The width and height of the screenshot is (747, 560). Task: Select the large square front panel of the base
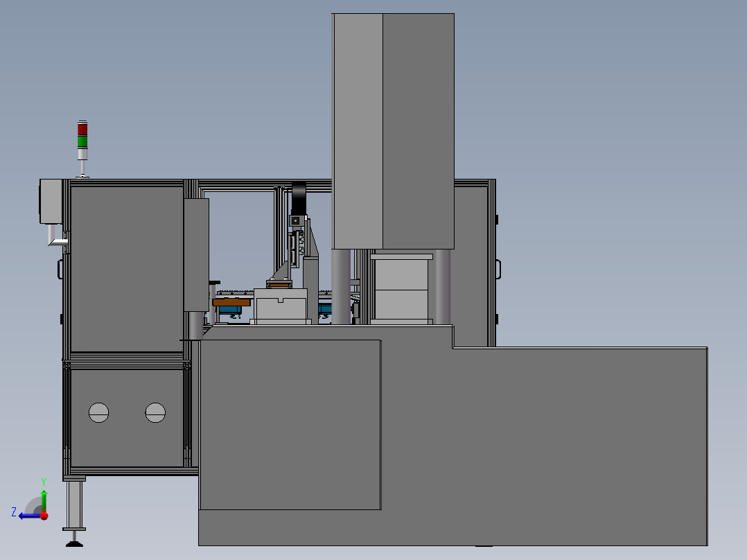pos(290,425)
